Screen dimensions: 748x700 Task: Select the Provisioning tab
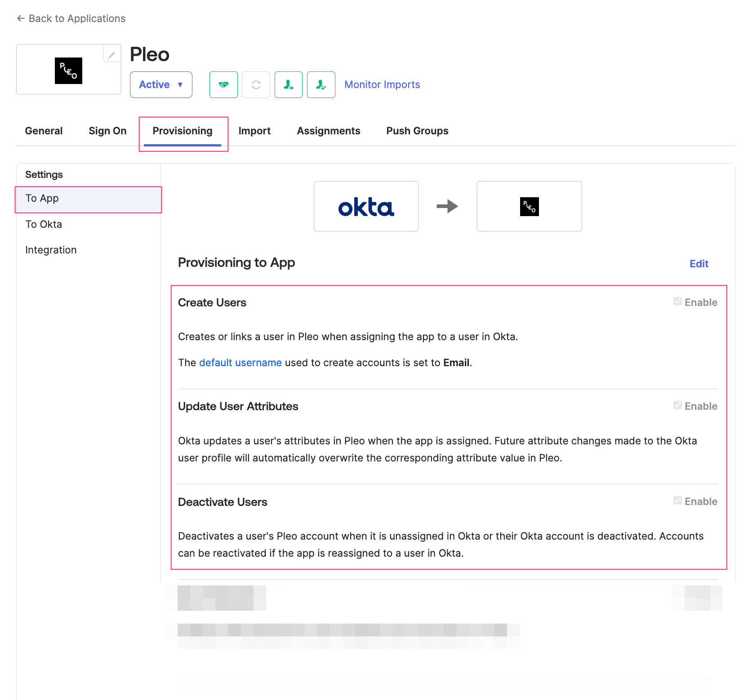183,131
